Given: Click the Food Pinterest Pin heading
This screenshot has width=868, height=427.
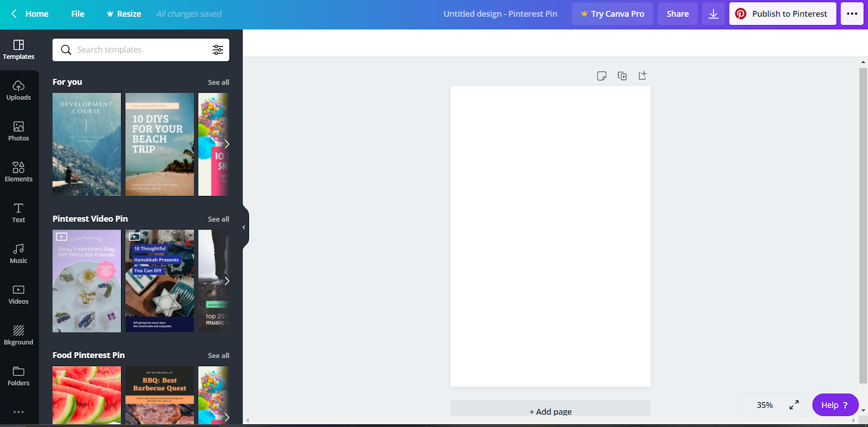Looking at the screenshot, I should 88,355.
